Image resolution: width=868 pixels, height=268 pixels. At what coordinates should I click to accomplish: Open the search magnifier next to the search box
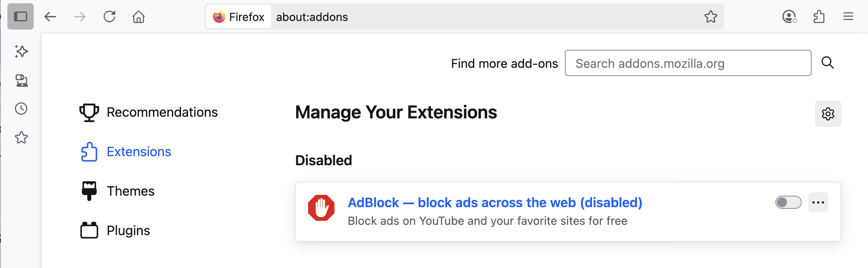click(828, 63)
